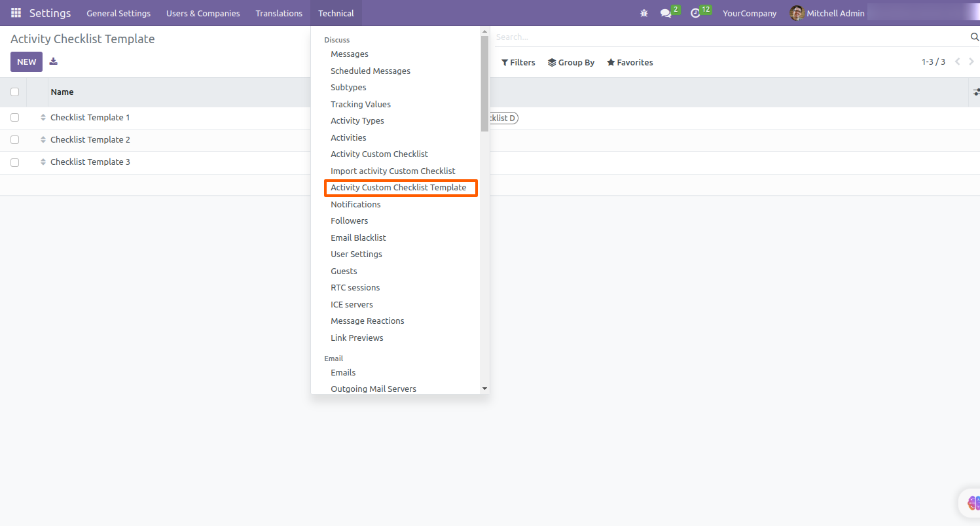
Task: Go to next page arrow
Action: tap(972, 61)
